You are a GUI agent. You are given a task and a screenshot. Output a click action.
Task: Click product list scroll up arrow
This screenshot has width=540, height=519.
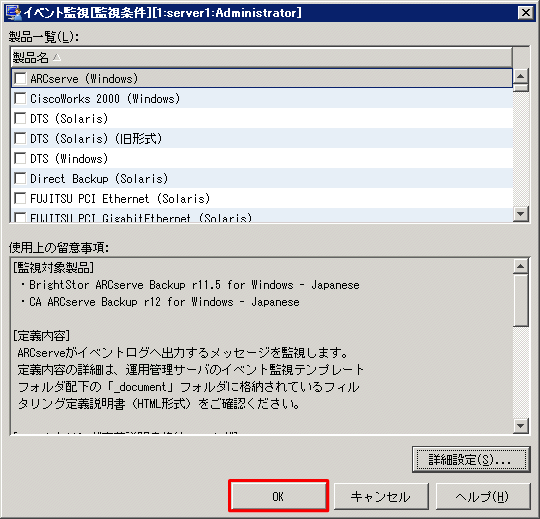click(521, 76)
